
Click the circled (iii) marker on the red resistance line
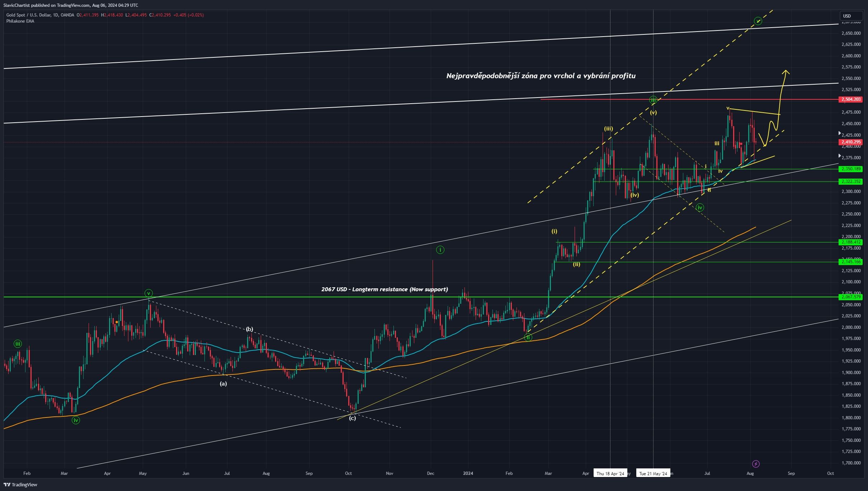[x=653, y=100]
